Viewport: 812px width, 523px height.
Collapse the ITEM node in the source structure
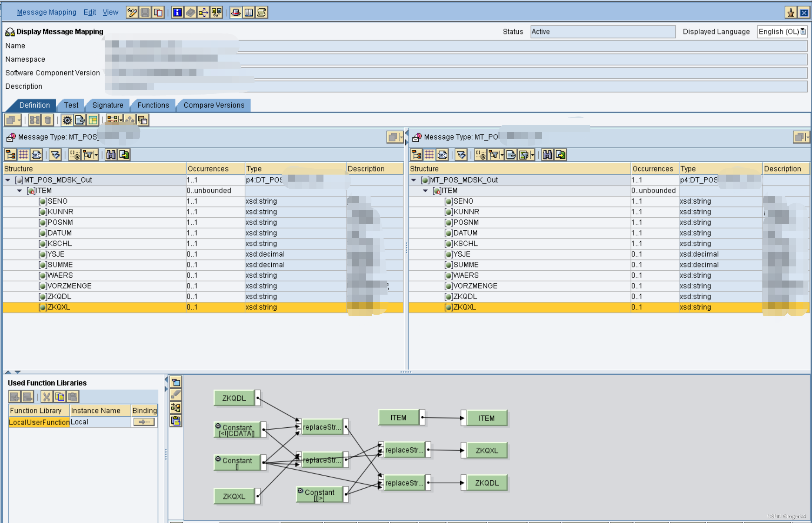tap(20, 191)
